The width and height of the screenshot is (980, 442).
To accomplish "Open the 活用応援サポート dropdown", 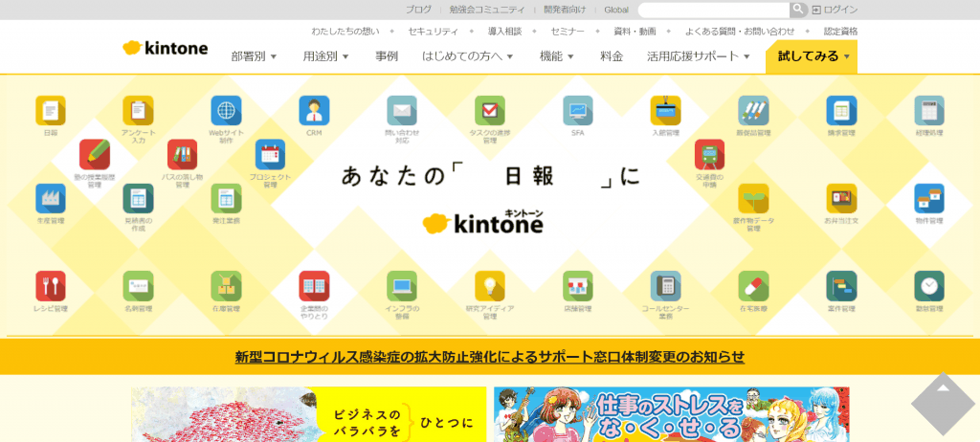I will click(698, 56).
